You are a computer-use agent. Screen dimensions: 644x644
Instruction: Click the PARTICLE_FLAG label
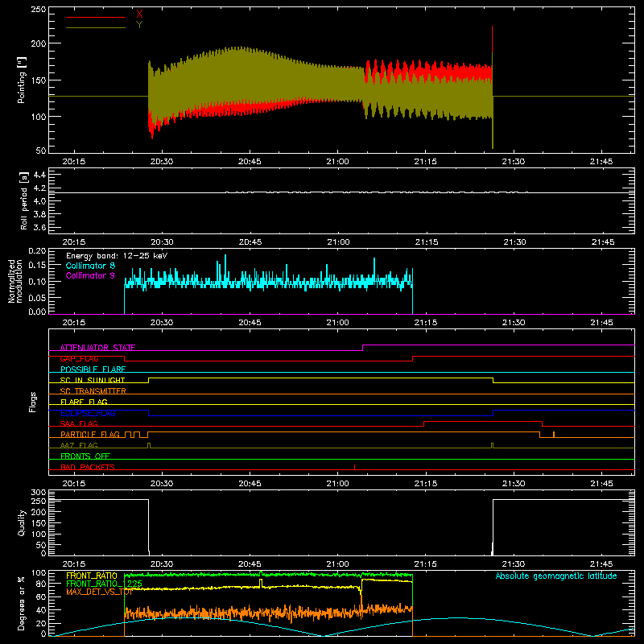90,434
